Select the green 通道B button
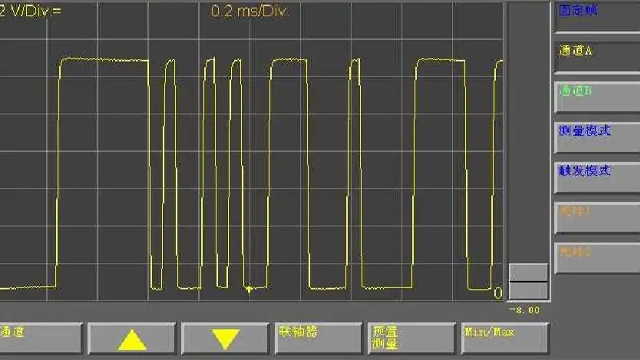 pos(597,97)
